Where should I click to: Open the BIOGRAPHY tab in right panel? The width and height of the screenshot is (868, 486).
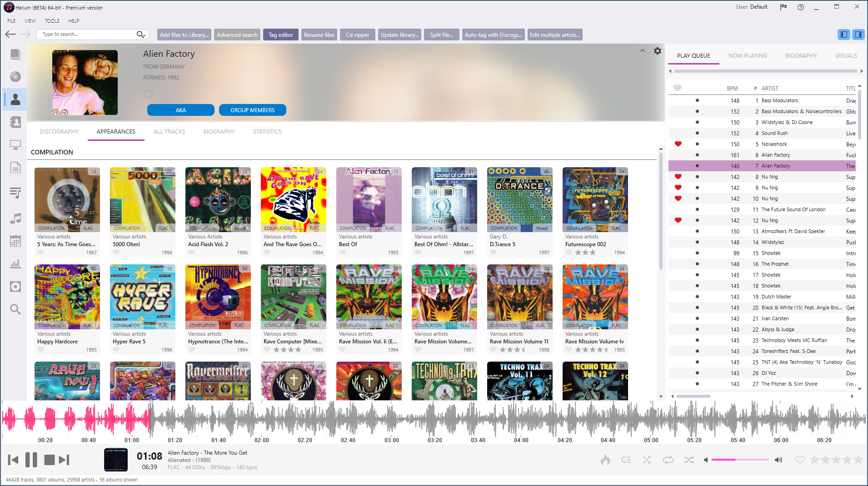[x=801, y=55]
